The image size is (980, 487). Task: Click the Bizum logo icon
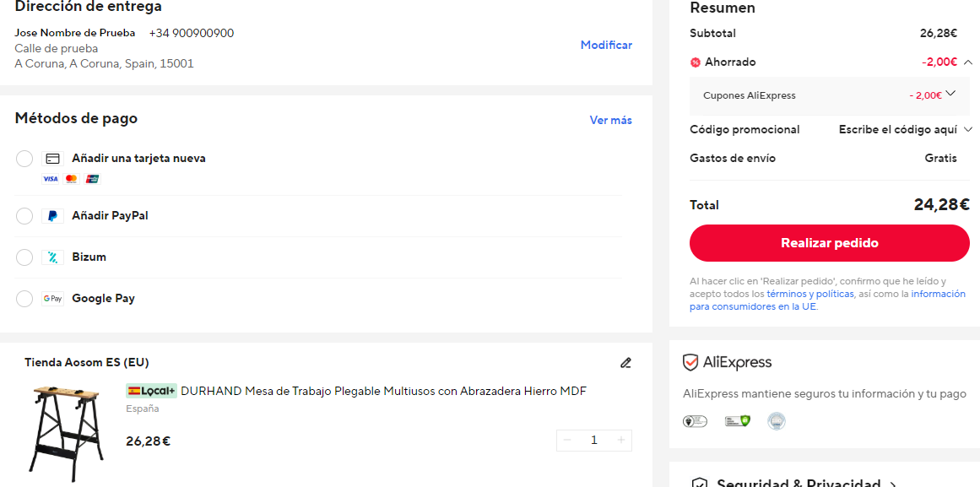(52, 257)
